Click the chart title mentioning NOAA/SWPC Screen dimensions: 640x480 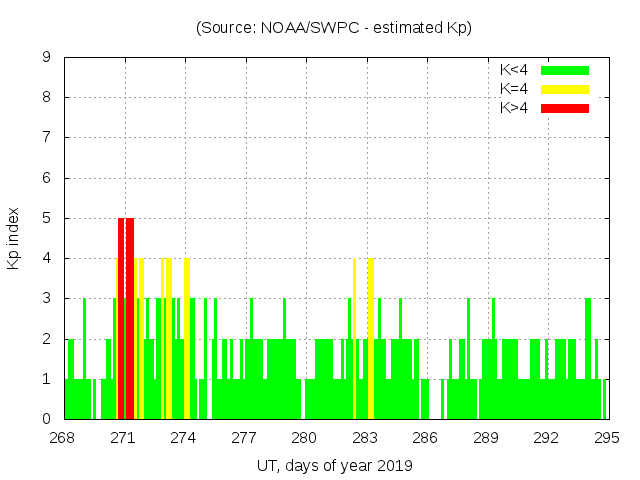[x=333, y=28]
